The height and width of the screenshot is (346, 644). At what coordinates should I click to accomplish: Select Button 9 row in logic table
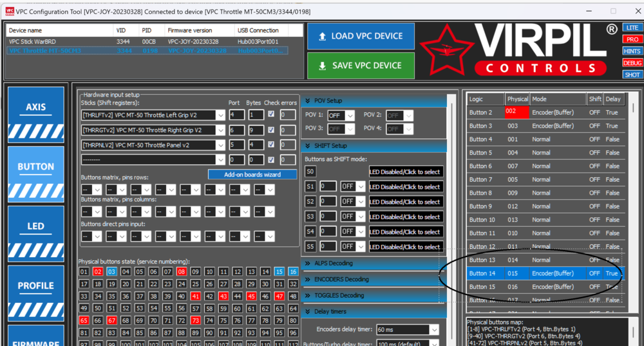546,206
